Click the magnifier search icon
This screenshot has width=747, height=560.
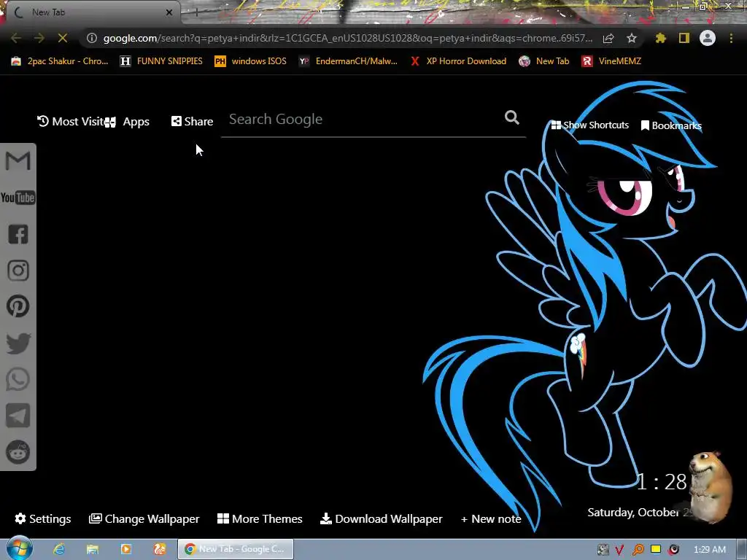tap(512, 117)
